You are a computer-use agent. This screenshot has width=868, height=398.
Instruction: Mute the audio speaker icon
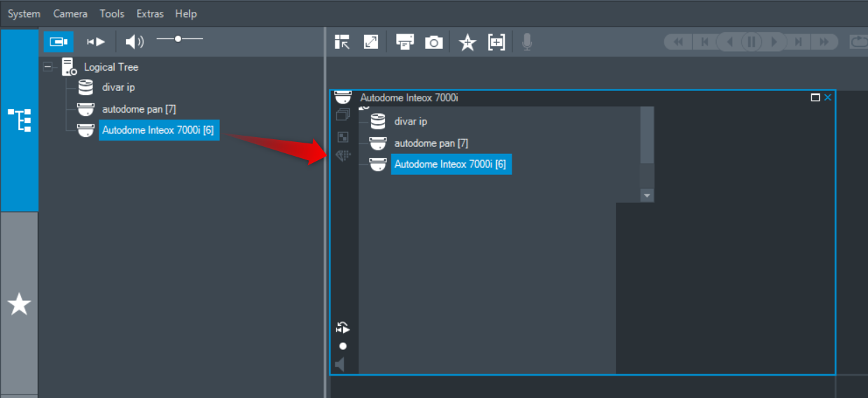134,42
